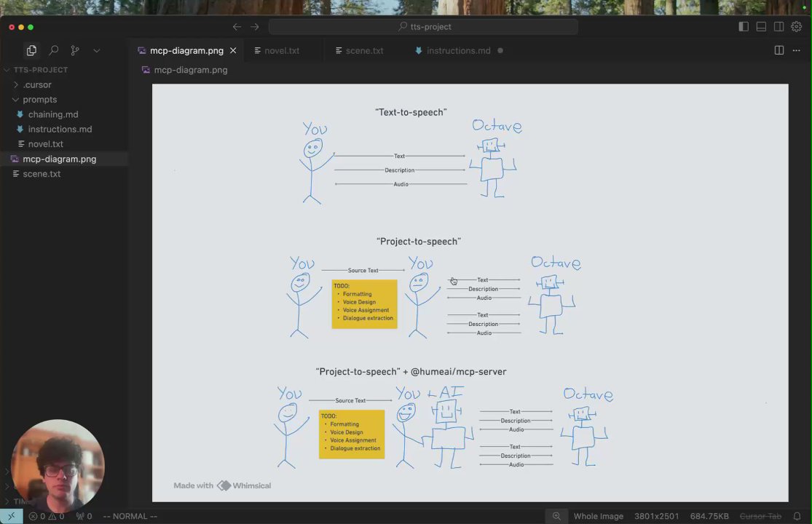Open instructions.md in the explorer
The height and width of the screenshot is (524, 812).
click(x=60, y=130)
